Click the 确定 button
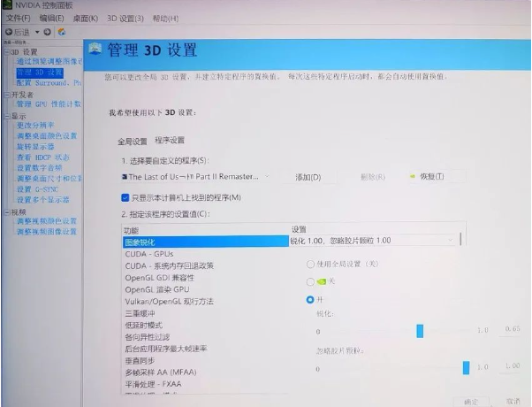The width and height of the screenshot is (532, 407). click(x=471, y=402)
